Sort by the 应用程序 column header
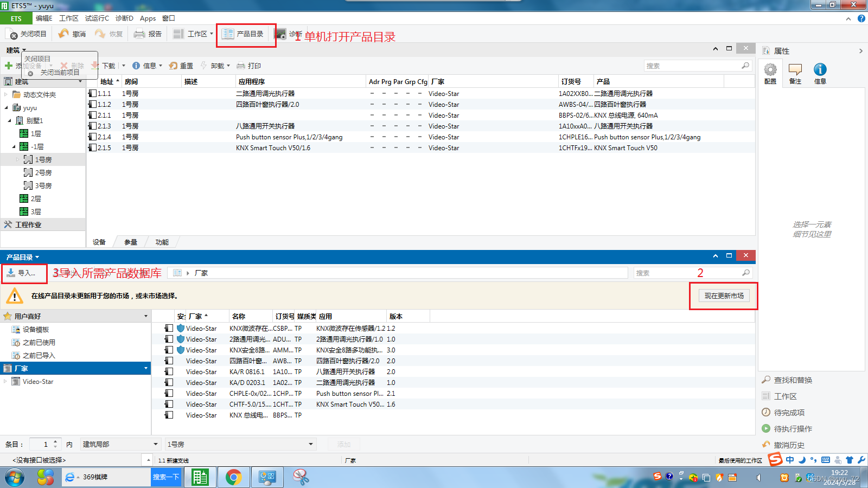The image size is (868, 488). [x=301, y=81]
